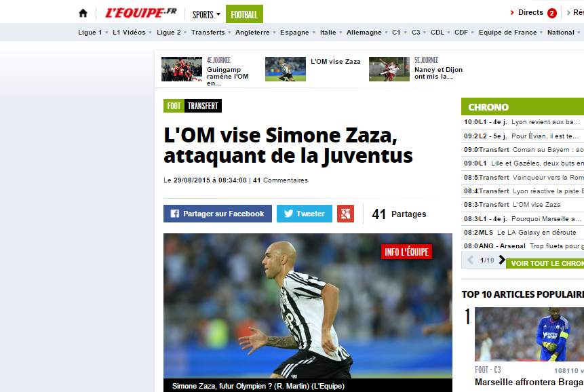Open the 41 Commentaires link
The height and width of the screenshot is (392, 584).
tap(280, 180)
